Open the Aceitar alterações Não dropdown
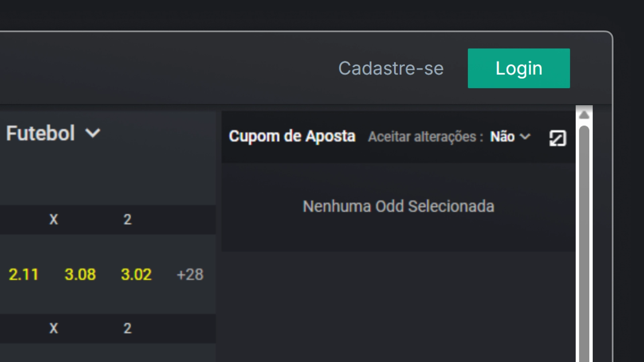The height and width of the screenshot is (362, 644). (509, 137)
